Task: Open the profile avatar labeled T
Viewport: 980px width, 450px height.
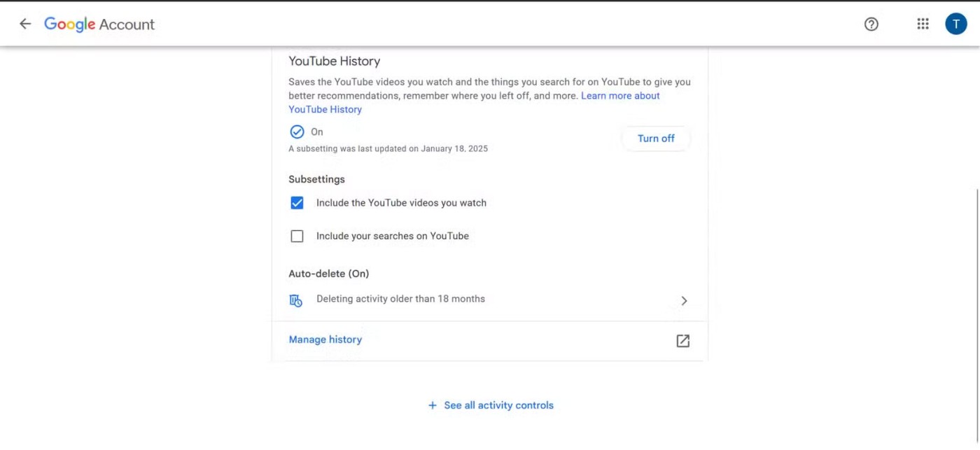Action: pos(955,24)
